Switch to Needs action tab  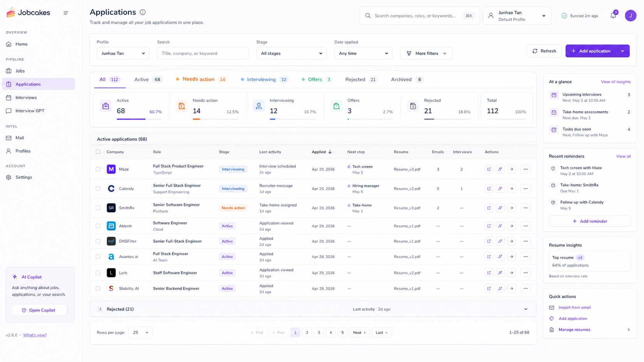coord(201,80)
